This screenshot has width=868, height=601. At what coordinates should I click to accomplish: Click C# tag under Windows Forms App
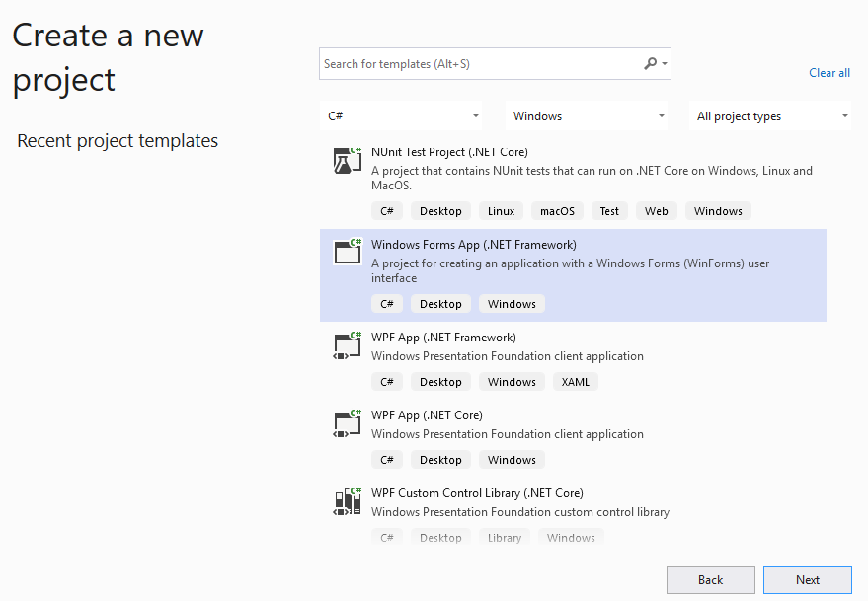387,304
